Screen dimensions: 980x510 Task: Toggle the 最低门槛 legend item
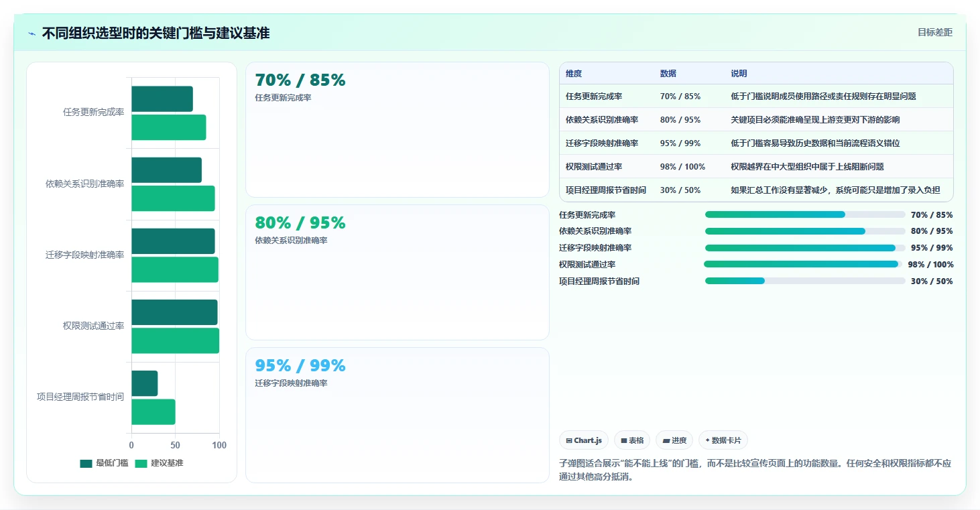[104, 463]
